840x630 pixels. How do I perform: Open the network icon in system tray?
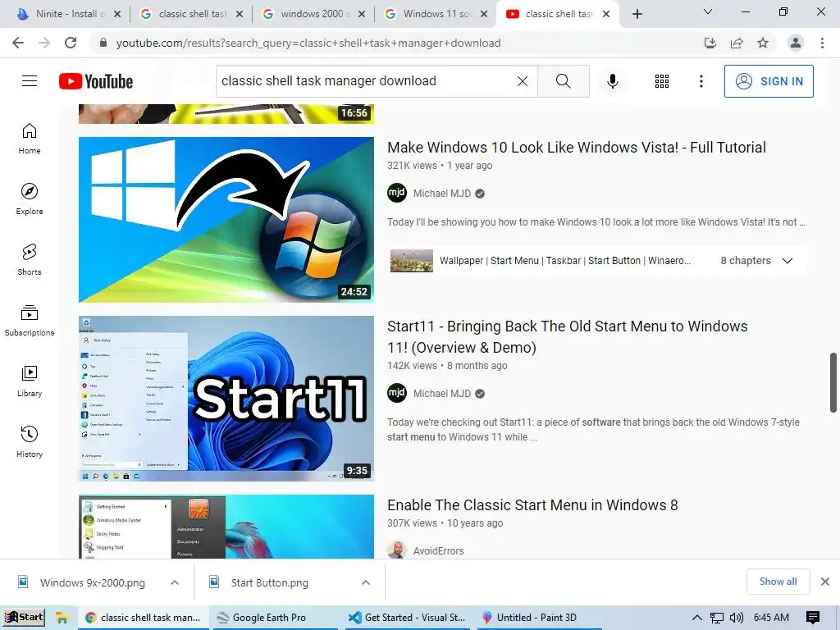click(x=716, y=618)
